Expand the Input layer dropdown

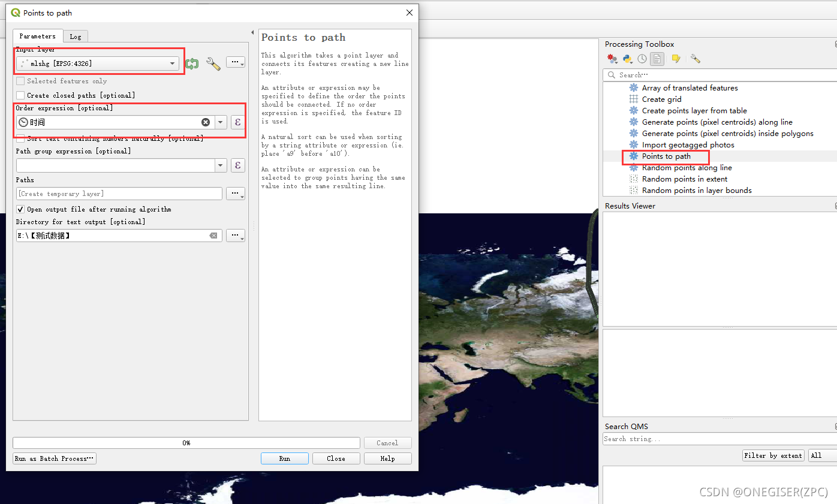coord(173,64)
